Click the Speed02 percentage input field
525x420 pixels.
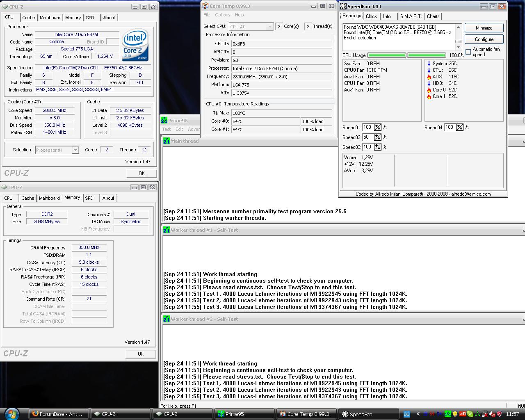click(x=368, y=137)
